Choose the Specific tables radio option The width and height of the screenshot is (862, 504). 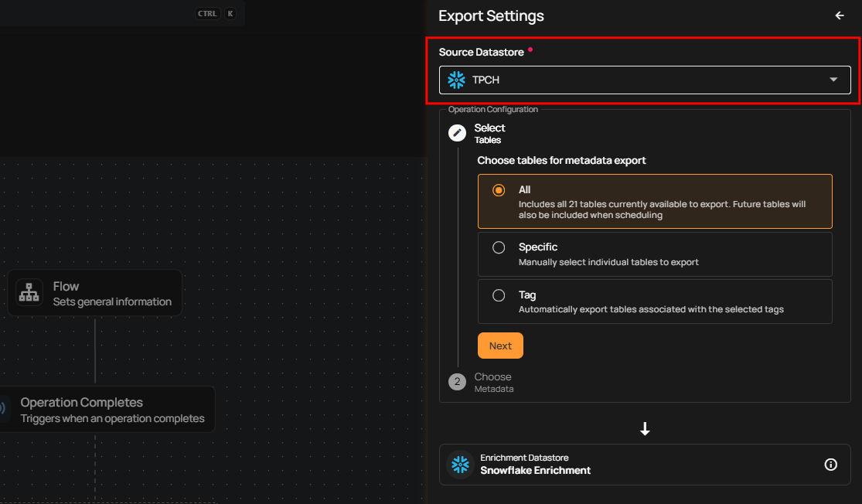coord(499,247)
